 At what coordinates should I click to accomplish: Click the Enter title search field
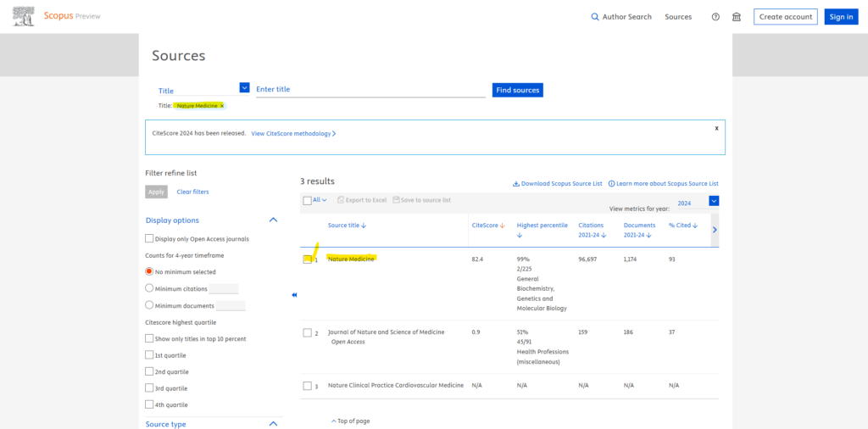tap(370, 90)
